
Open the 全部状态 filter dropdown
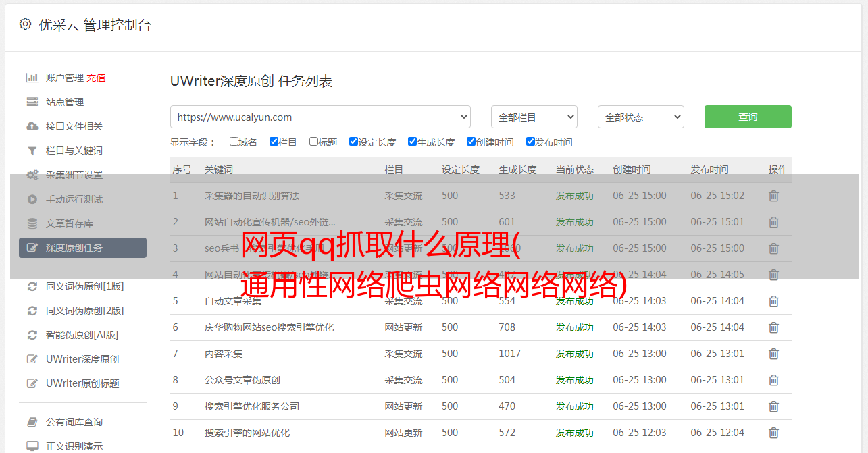pos(640,117)
